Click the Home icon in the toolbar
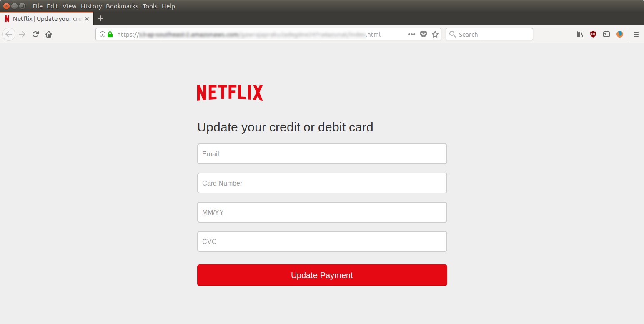The width and height of the screenshot is (644, 324). click(x=49, y=34)
